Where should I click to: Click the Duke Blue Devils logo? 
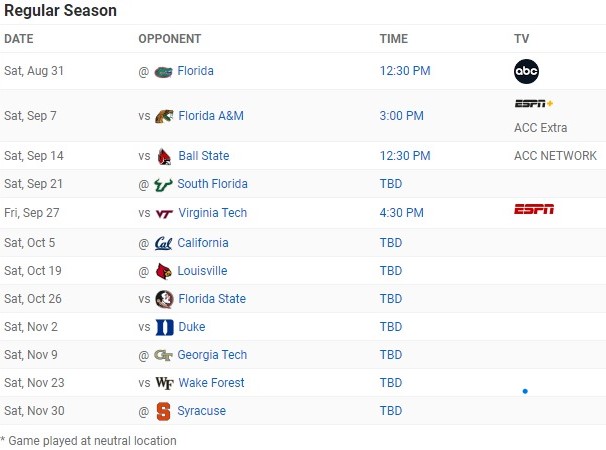point(164,327)
